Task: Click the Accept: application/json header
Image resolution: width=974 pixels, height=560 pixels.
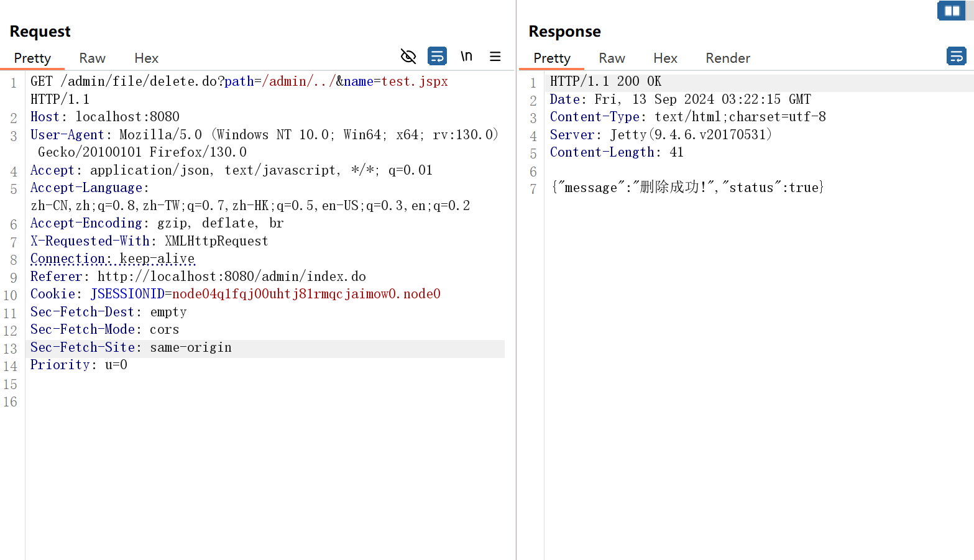Action: [x=231, y=170]
